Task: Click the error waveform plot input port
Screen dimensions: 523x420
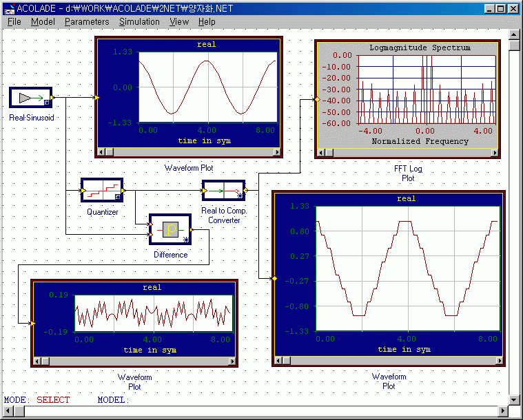Action: point(32,323)
